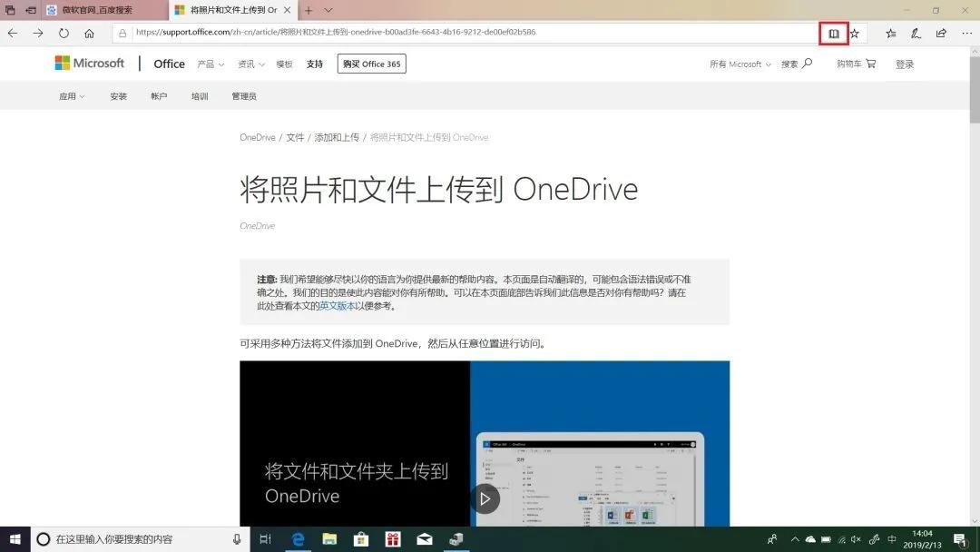This screenshot has height=552, width=980.
Task: Open the Mail app from the taskbar
Action: 424,538
